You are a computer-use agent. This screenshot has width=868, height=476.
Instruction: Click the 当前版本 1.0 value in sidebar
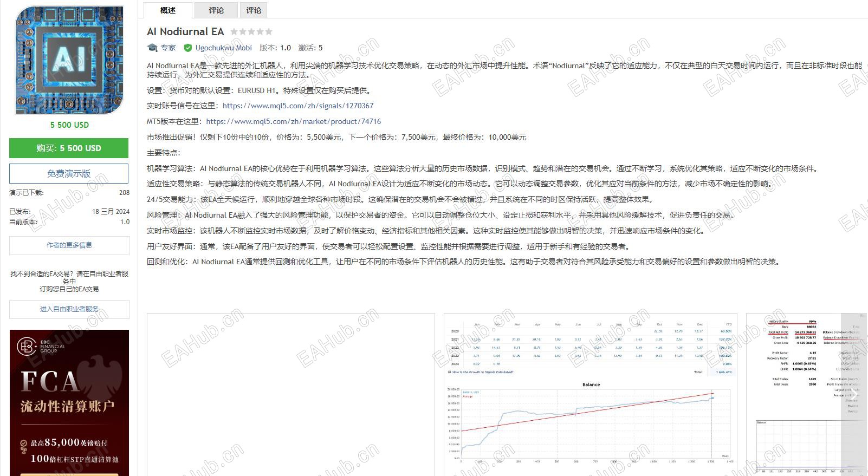(x=125, y=221)
